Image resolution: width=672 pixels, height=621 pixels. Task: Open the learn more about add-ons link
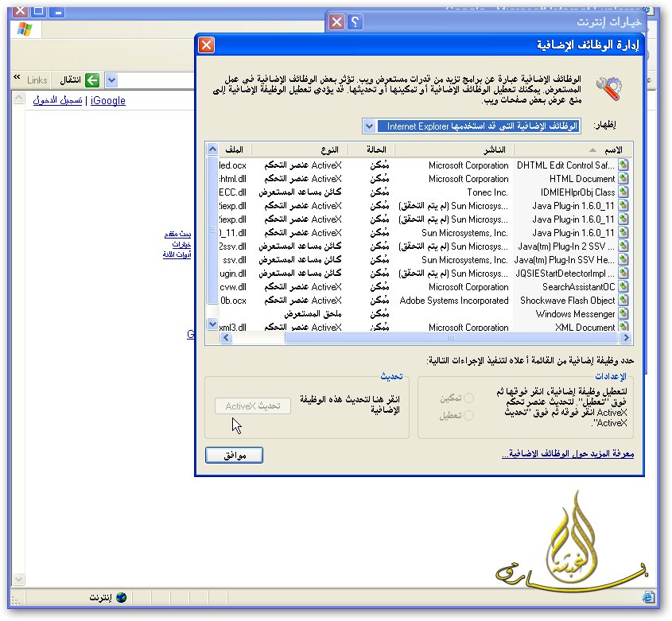pos(568,453)
